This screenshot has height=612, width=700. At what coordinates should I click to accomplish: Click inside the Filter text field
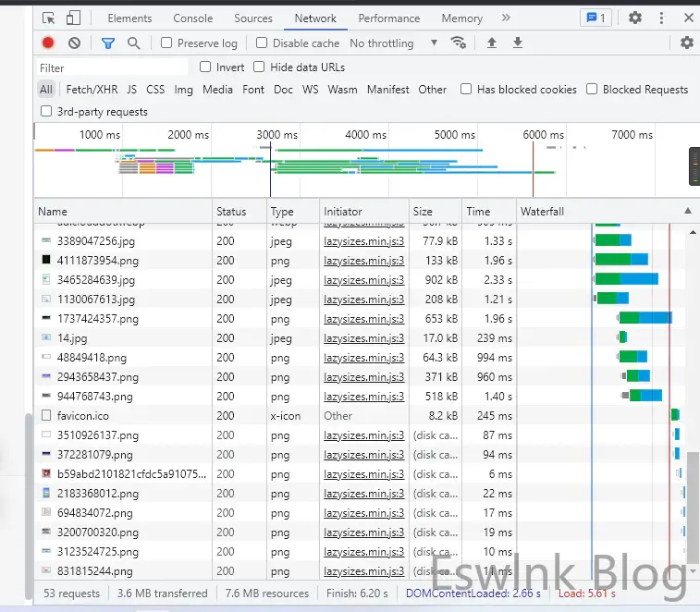tap(111, 67)
